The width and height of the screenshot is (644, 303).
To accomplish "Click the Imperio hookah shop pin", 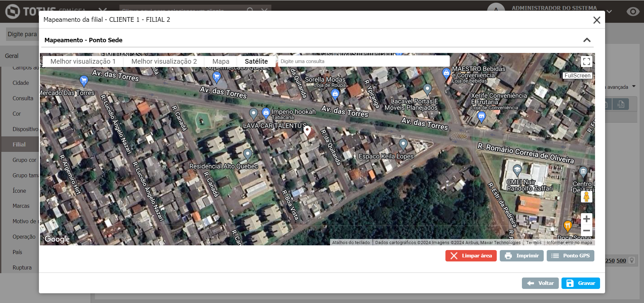I will tap(266, 113).
